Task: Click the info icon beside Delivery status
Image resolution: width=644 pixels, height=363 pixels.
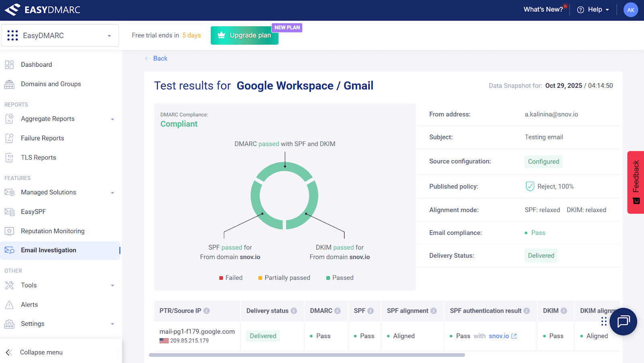Action: pyautogui.click(x=294, y=311)
